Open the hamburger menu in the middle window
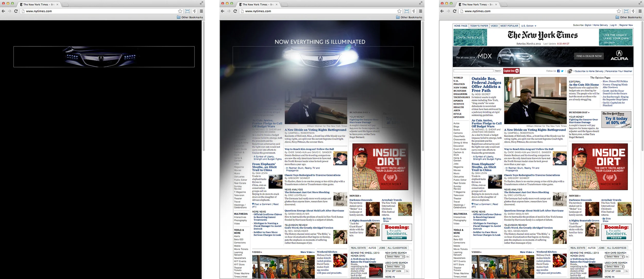The image size is (644, 279). pyautogui.click(x=421, y=11)
